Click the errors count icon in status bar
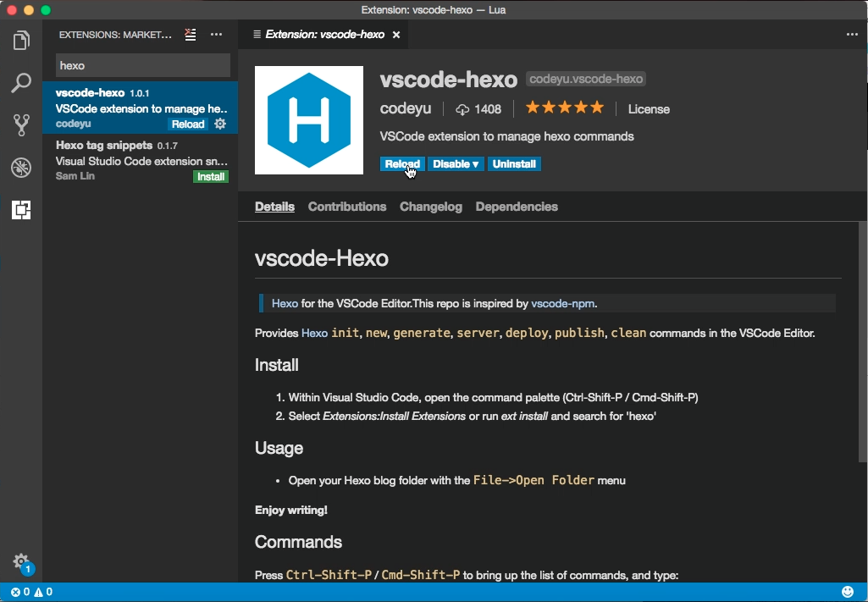 click(20, 592)
